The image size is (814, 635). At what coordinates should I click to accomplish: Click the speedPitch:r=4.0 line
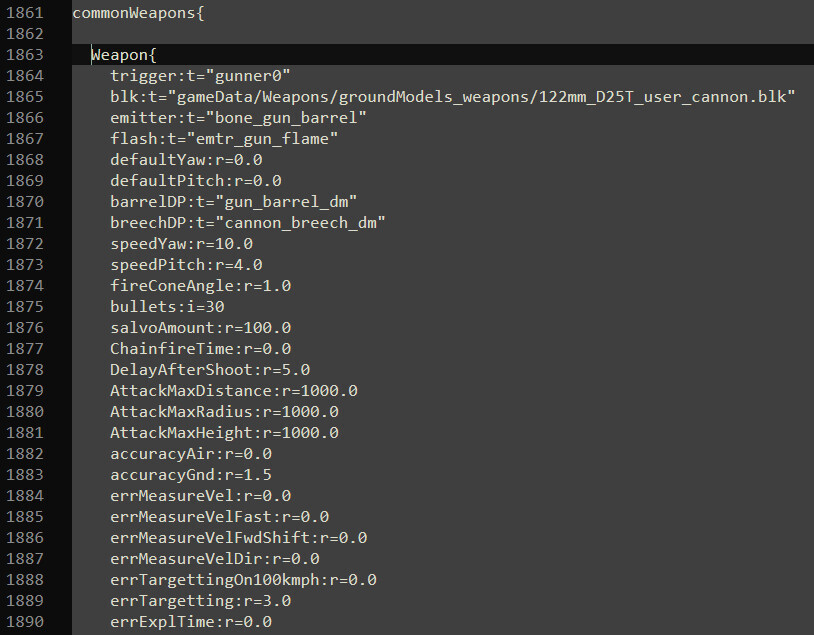click(x=186, y=264)
